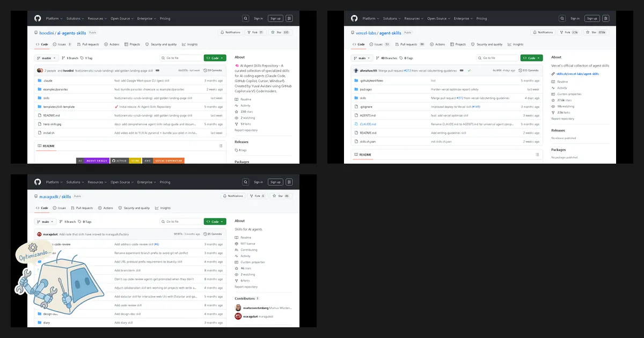The image size is (644, 338).
Task: Click the GitHub logo in hoodini/ai-agents-skills page
Action: 38,18
